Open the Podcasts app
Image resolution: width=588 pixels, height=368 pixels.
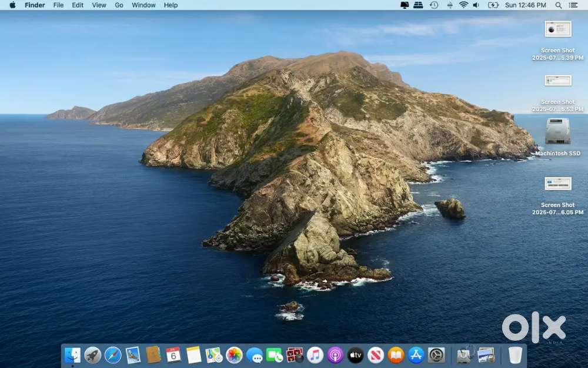(335, 355)
